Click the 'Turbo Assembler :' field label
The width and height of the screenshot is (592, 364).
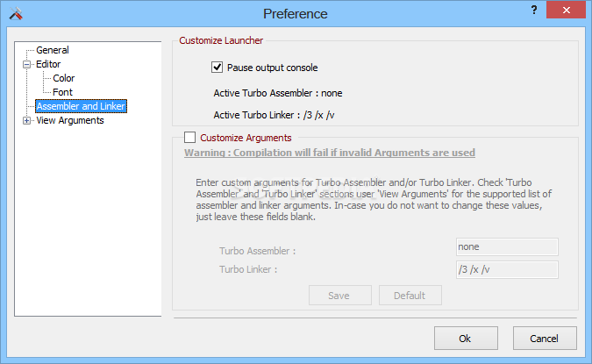coord(258,251)
